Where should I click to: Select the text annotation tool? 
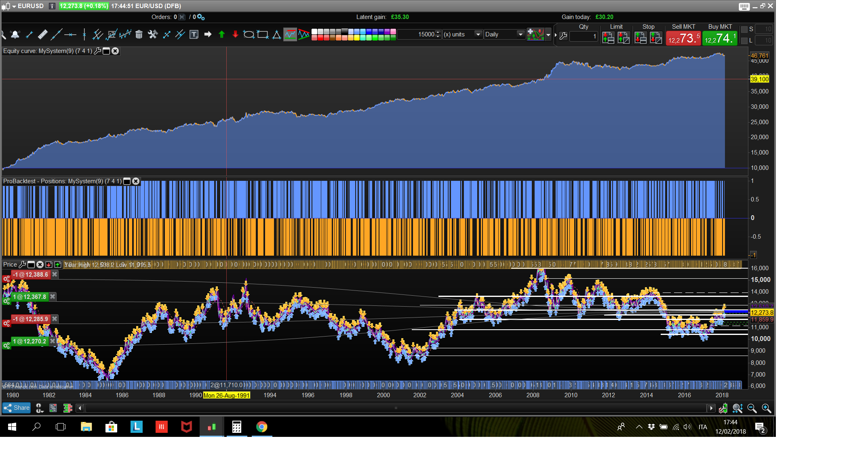(x=194, y=34)
